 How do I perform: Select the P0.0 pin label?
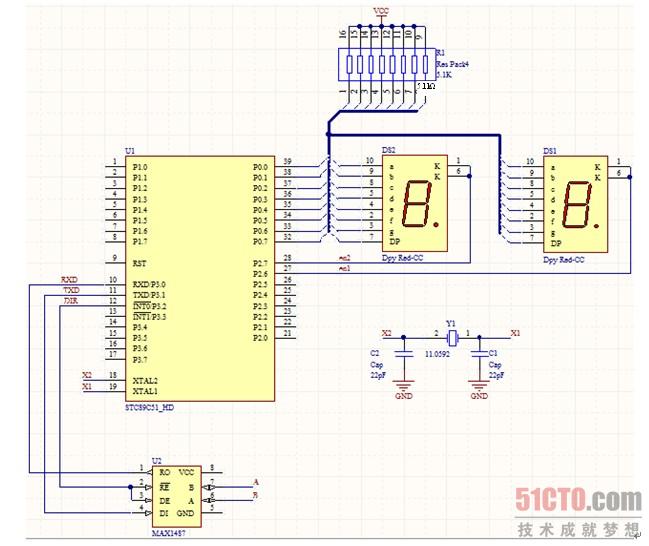(260, 167)
